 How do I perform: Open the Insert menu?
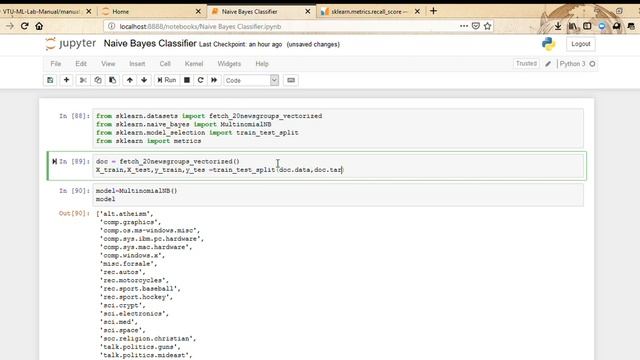(137, 64)
